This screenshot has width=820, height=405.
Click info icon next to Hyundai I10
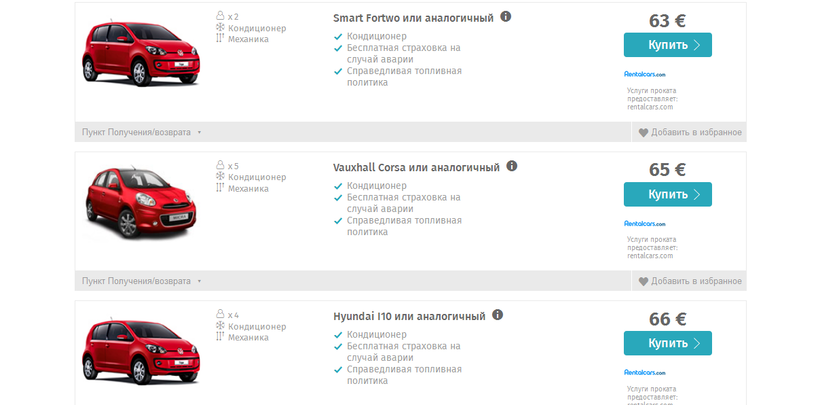click(x=498, y=315)
